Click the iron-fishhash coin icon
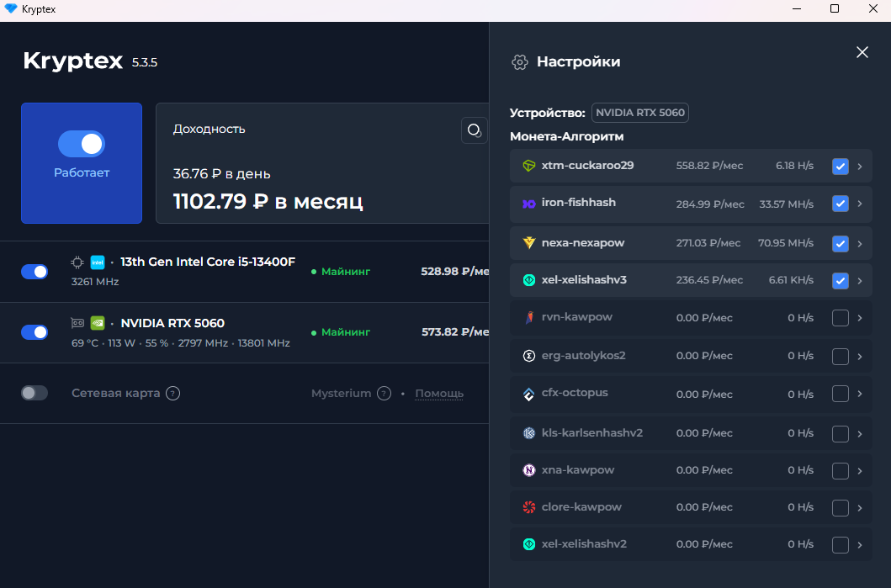The height and width of the screenshot is (588, 891). pyautogui.click(x=529, y=204)
